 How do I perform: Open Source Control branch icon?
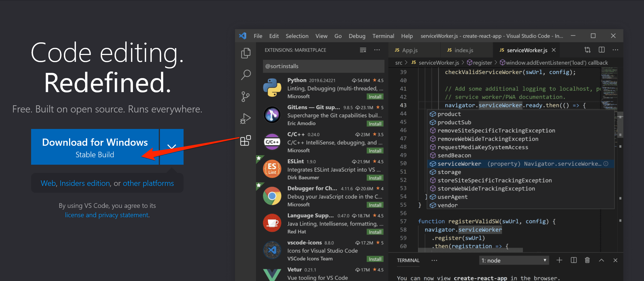pyautogui.click(x=245, y=97)
